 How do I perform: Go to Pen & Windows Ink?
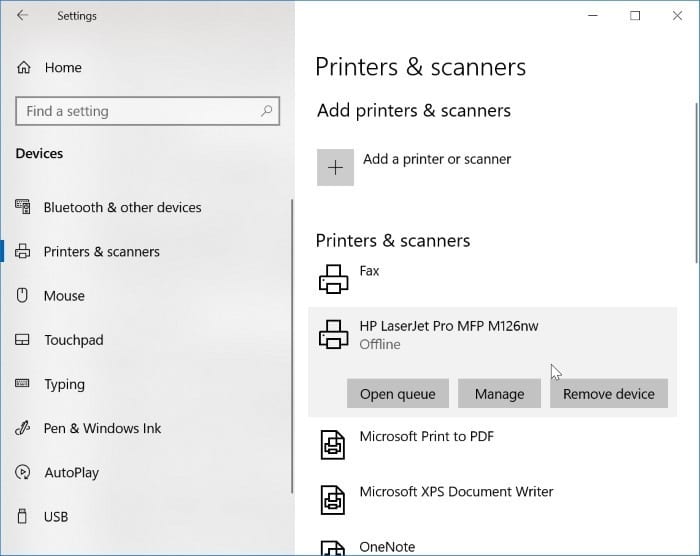pos(102,428)
